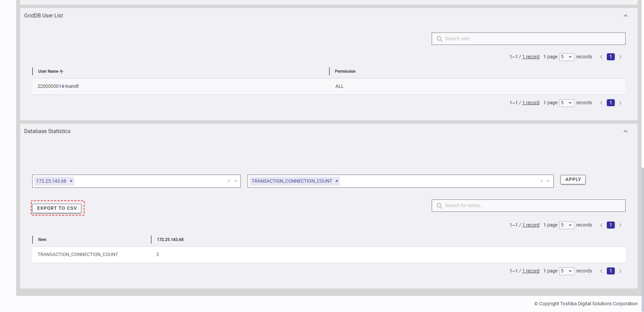Select page 1 above statistics table
Image resolution: width=644 pixels, height=312 pixels.
coord(610,225)
